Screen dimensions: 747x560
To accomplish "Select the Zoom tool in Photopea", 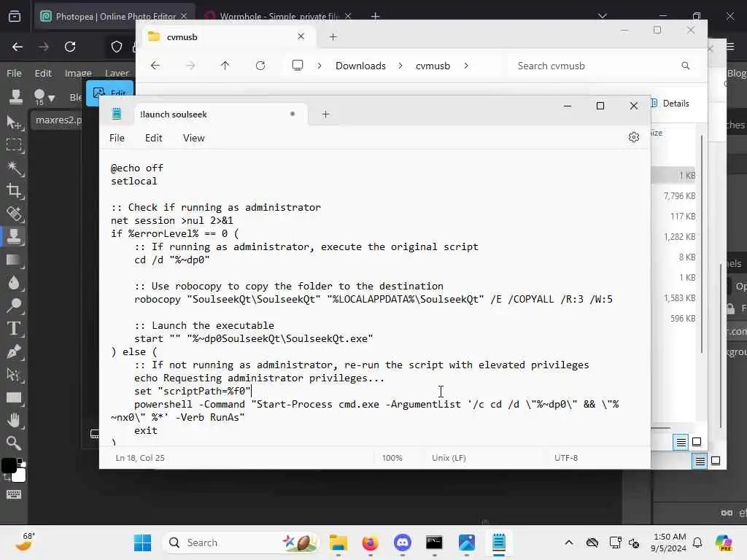I will click(15, 443).
